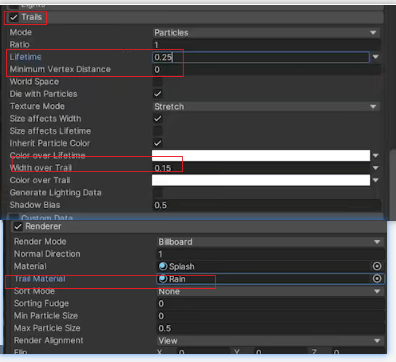The height and width of the screenshot is (362, 396).
Task: Click the Ratio value field
Action: pos(266,45)
